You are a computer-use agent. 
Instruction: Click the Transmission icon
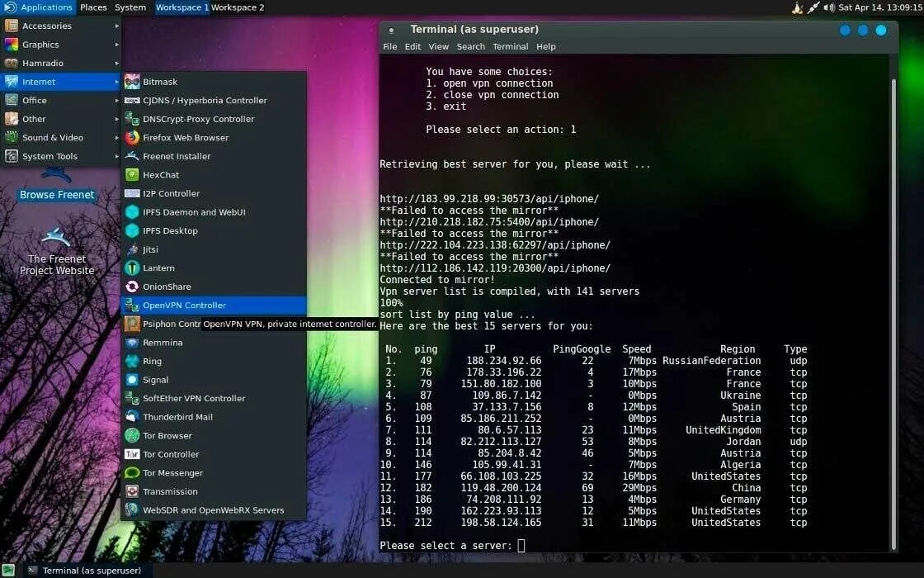[132, 491]
